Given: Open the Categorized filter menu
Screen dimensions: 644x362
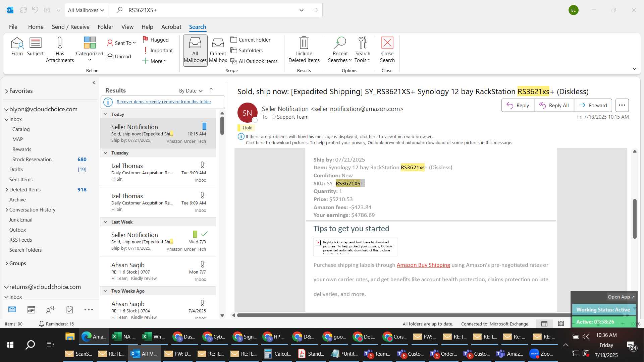Looking at the screenshot, I should click(90, 50).
